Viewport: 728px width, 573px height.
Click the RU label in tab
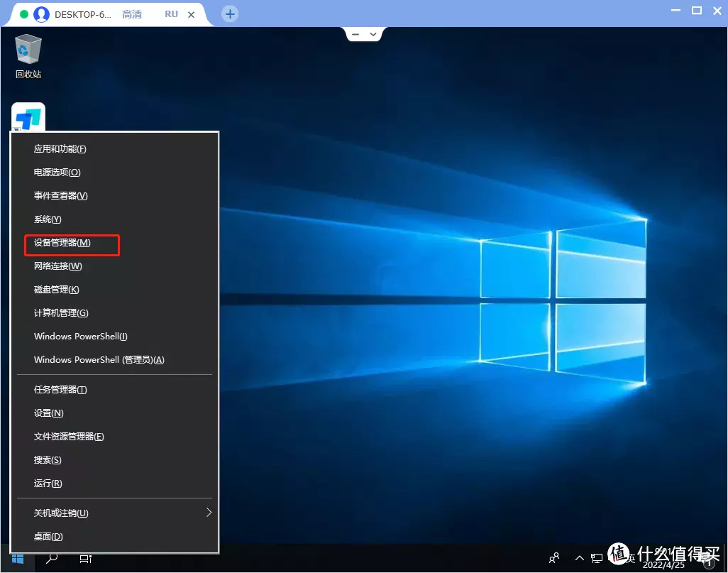(x=171, y=14)
